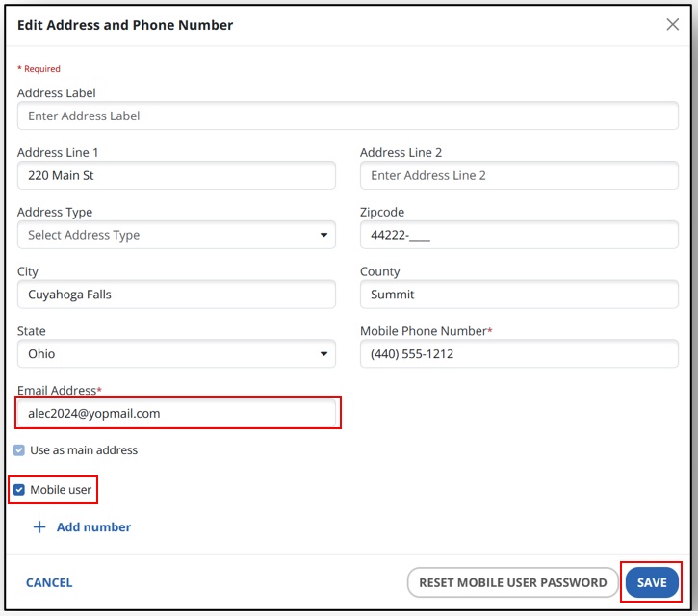698x616 pixels.
Task: Focus the Address Label input field
Action: pos(348,116)
